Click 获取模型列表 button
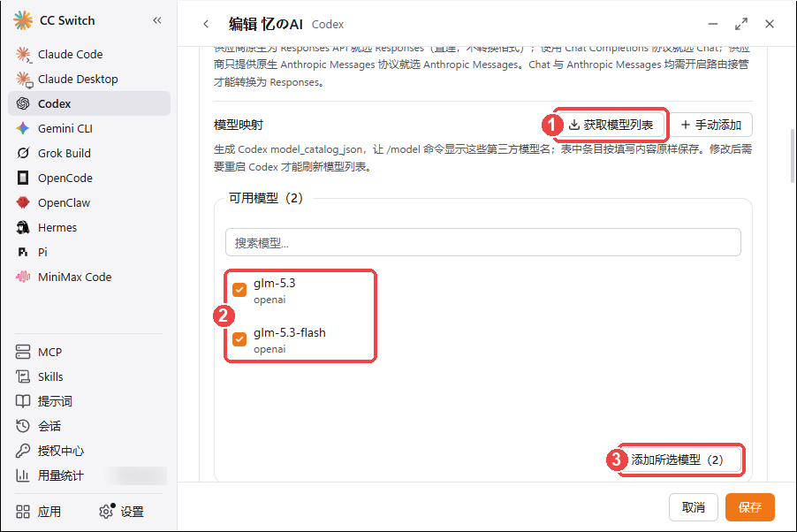The height and width of the screenshot is (532, 797). pyautogui.click(x=611, y=125)
